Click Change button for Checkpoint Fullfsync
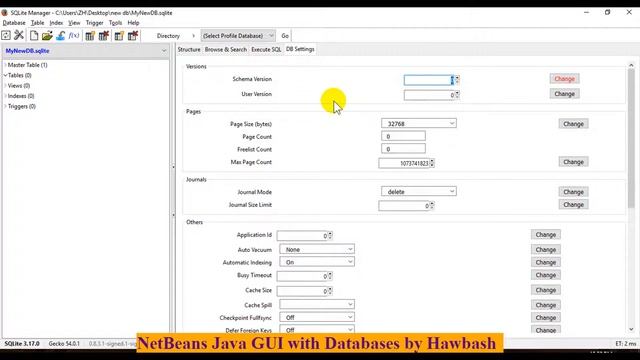640x360 pixels. [x=546, y=318]
